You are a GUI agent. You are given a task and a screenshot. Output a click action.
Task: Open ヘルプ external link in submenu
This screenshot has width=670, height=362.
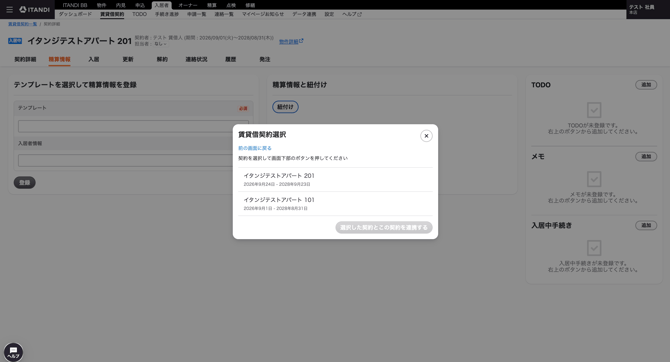(x=352, y=14)
